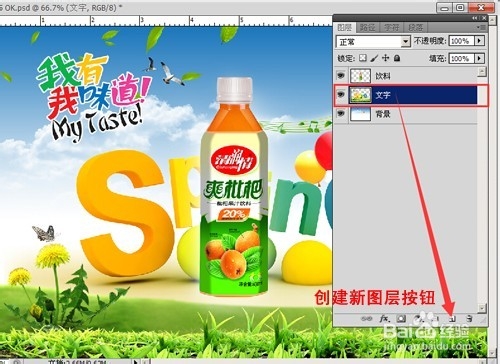Screen dimensions: 500x364
Task: Switch to the 段落 tab
Action: click(x=415, y=27)
